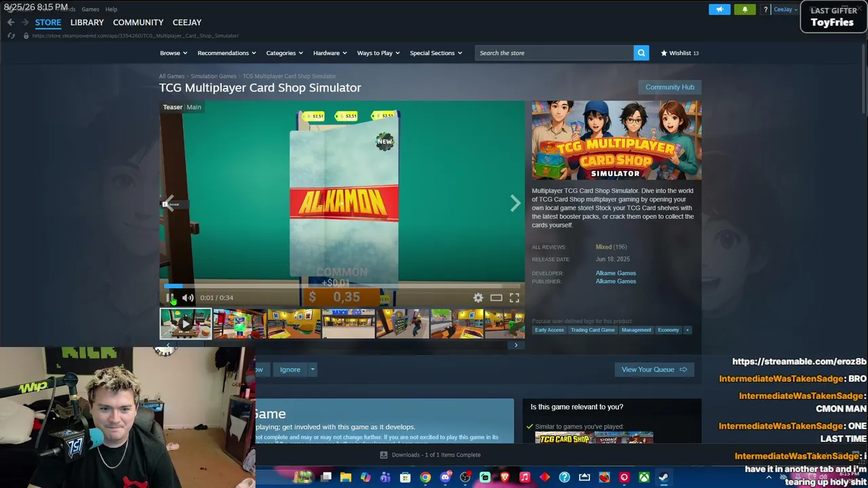Viewport: 868px width, 488px height.
Task: Focus the Search the store field
Action: pyautogui.click(x=555, y=53)
